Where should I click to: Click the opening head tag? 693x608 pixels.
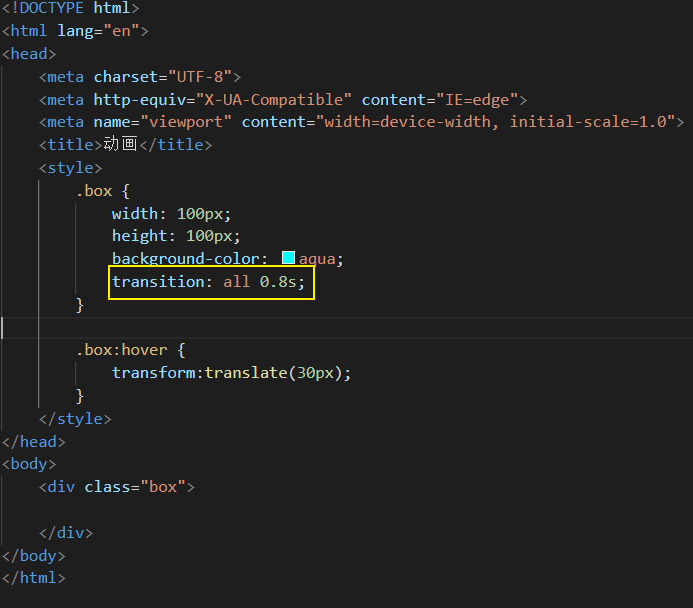(x=29, y=54)
